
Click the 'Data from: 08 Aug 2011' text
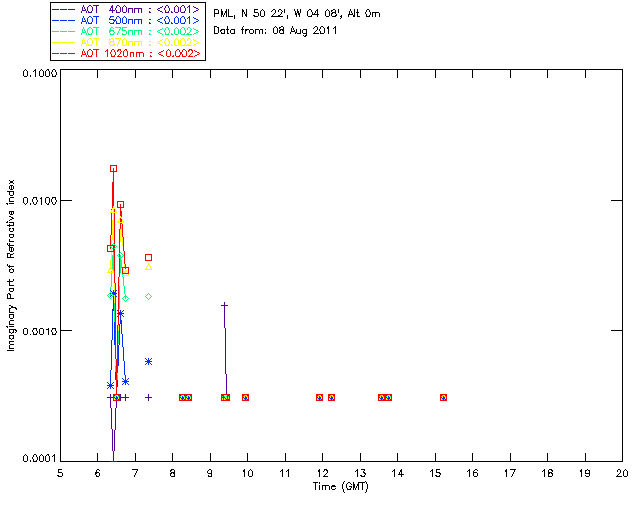pos(275,31)
